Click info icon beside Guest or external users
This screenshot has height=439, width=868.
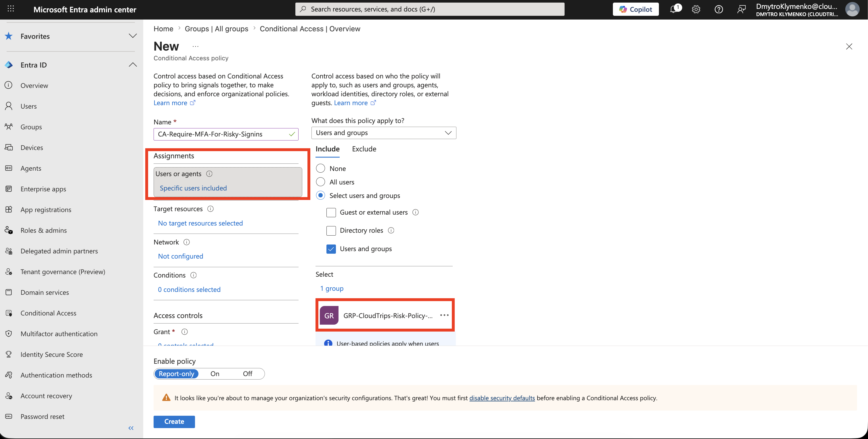point(416,212)
